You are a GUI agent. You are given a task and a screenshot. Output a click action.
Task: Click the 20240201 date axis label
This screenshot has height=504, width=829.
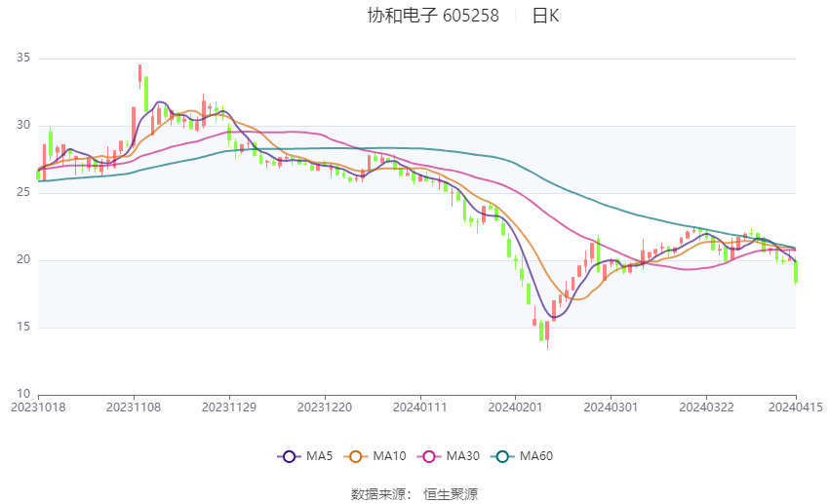click(x=515, y=407)
